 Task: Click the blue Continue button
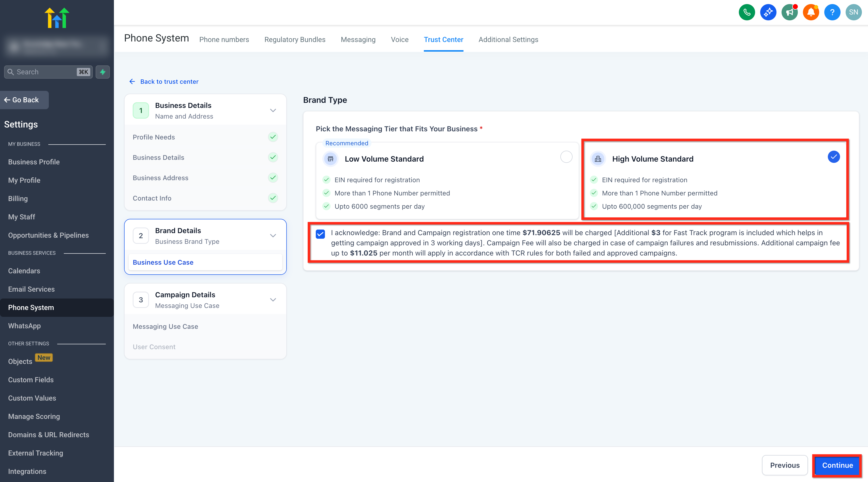click(837, 465)
